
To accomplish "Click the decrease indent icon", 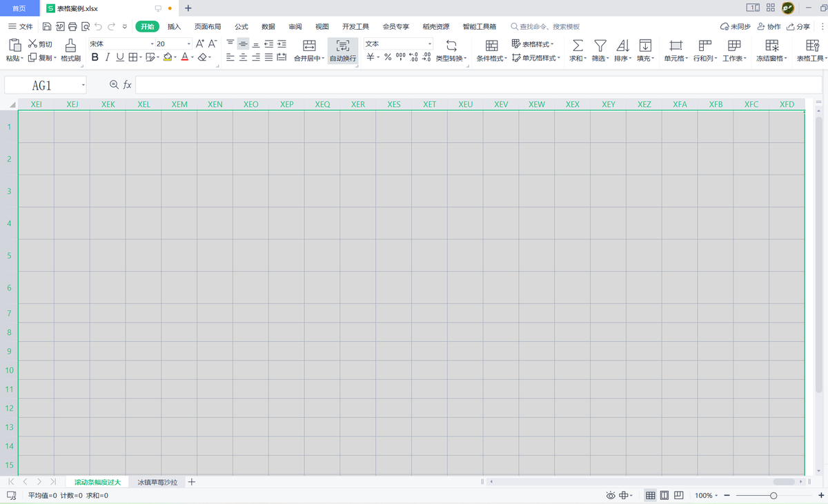I will [x=268, y=43].
